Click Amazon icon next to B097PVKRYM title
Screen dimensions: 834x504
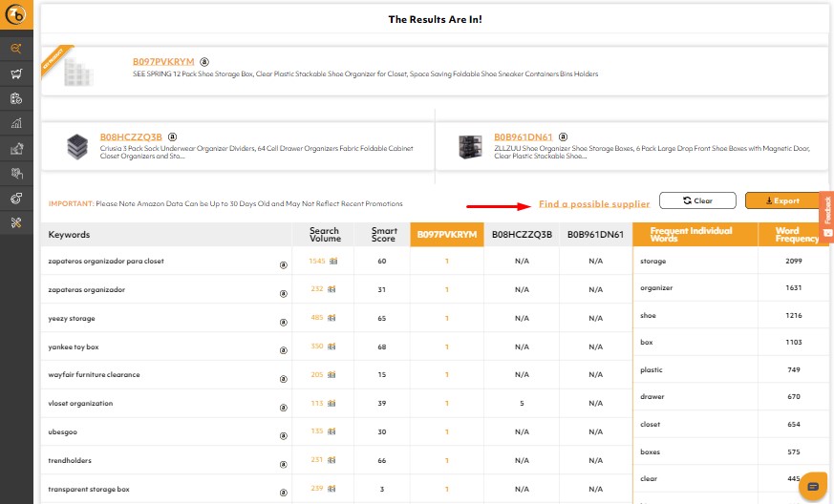pyautogui.click(x=204, y=62)
